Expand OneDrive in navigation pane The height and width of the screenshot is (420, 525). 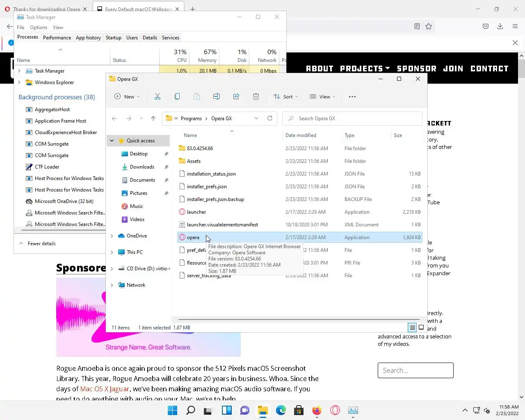coord(112,236)
